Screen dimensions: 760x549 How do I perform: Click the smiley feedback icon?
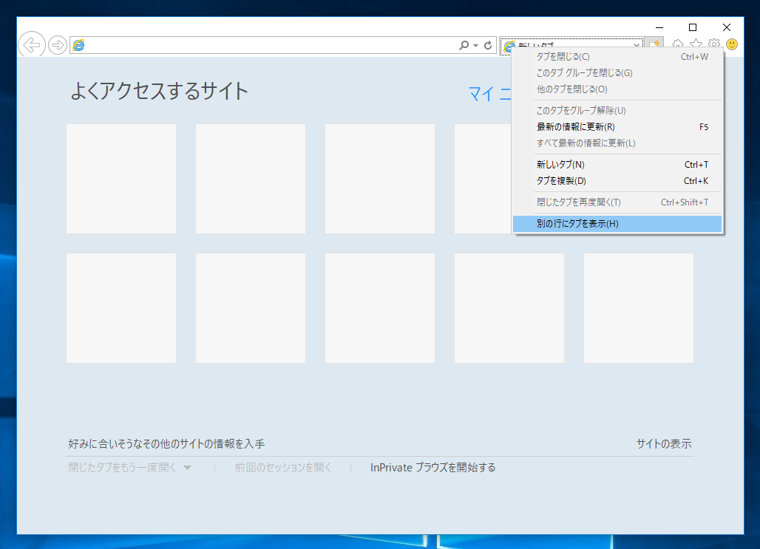[x=732, y=44]
